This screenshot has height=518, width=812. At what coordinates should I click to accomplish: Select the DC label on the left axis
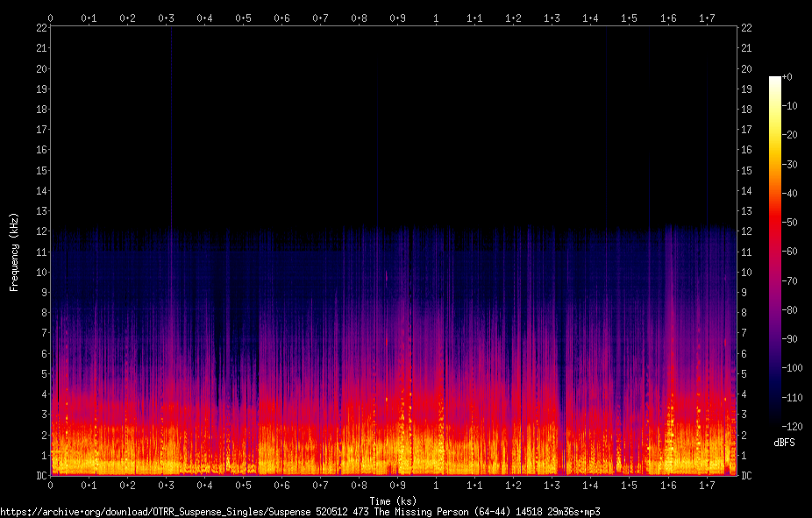(x=41, y=475)
